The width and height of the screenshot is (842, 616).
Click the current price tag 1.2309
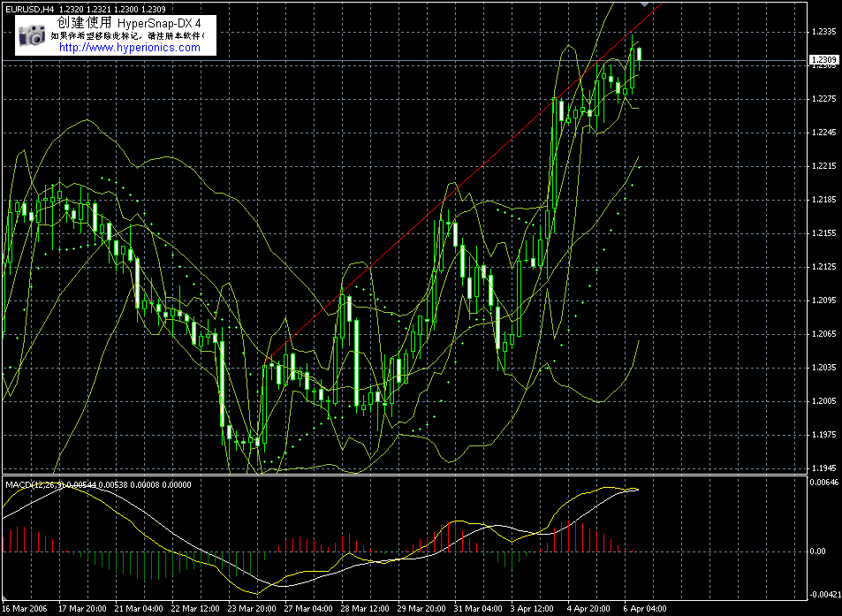pos(823,59)
